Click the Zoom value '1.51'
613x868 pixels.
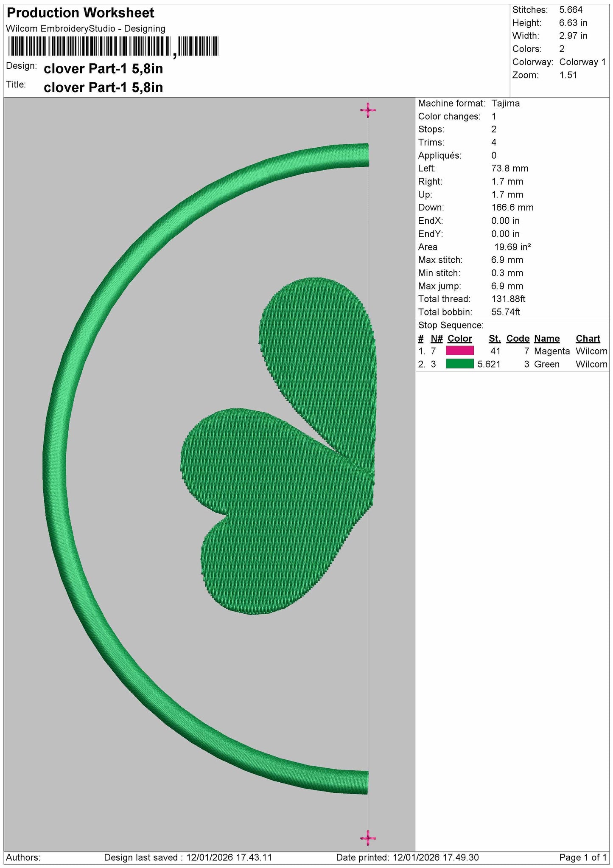[568, 75]
